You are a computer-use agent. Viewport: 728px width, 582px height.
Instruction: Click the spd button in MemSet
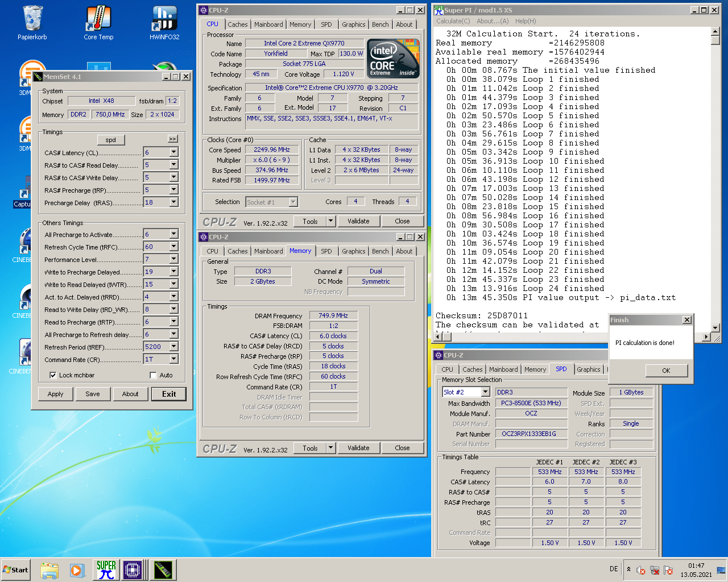point(111,140)
